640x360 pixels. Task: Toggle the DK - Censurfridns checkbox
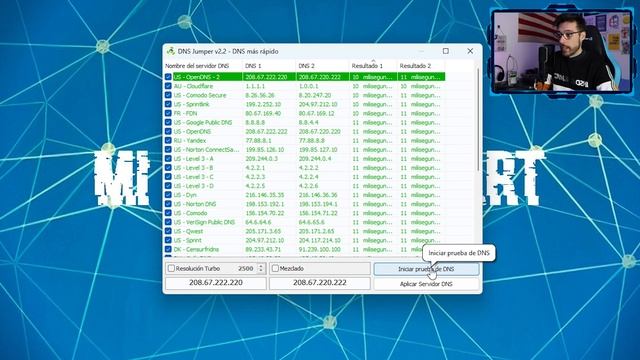(168, 249)
